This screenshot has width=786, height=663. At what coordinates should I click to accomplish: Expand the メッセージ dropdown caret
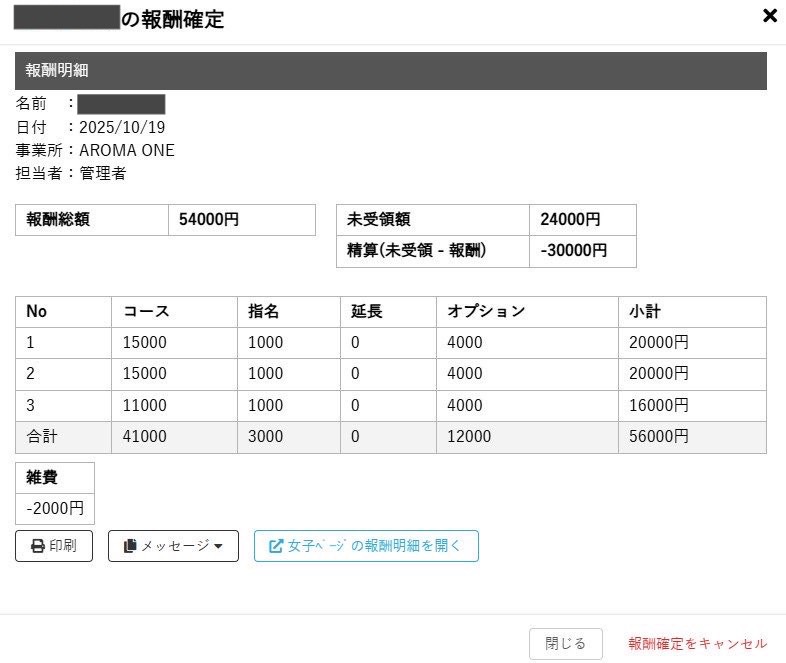pos(219,547)
